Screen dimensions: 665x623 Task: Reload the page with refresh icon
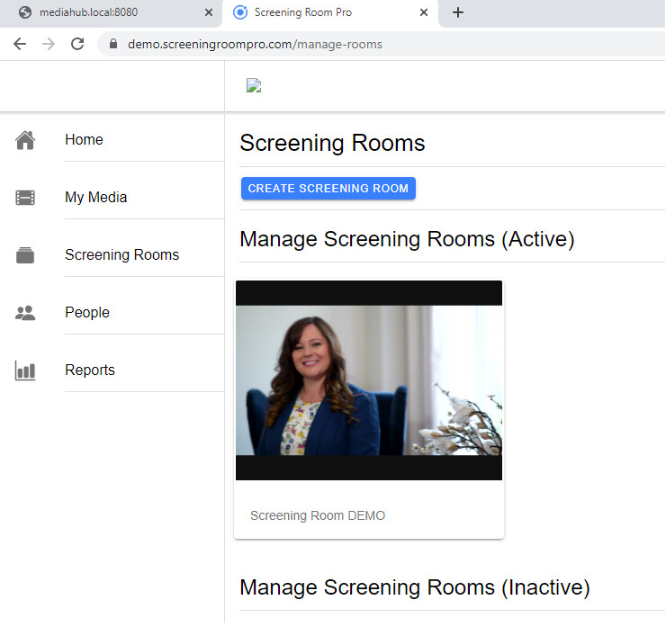[77, 44]
